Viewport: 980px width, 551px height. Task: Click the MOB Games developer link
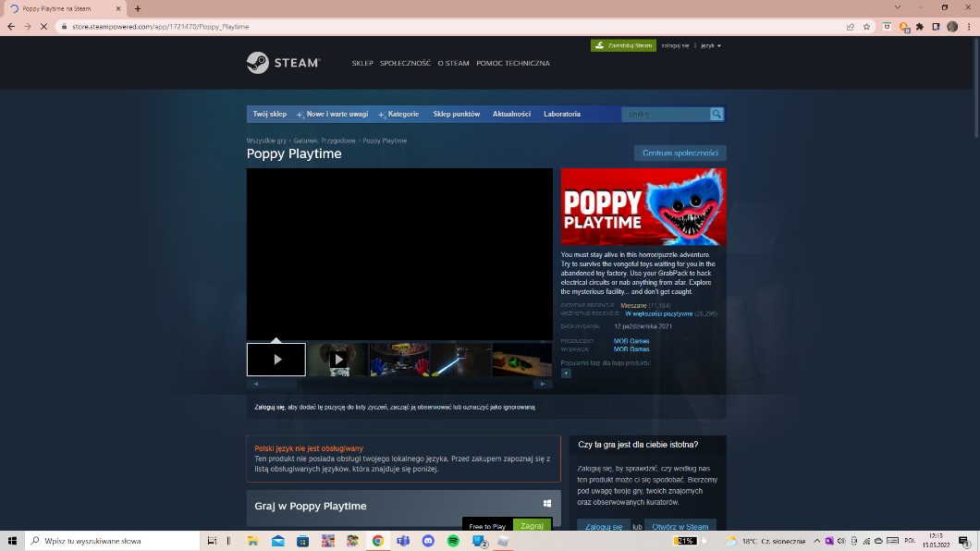tap(631, 341)
